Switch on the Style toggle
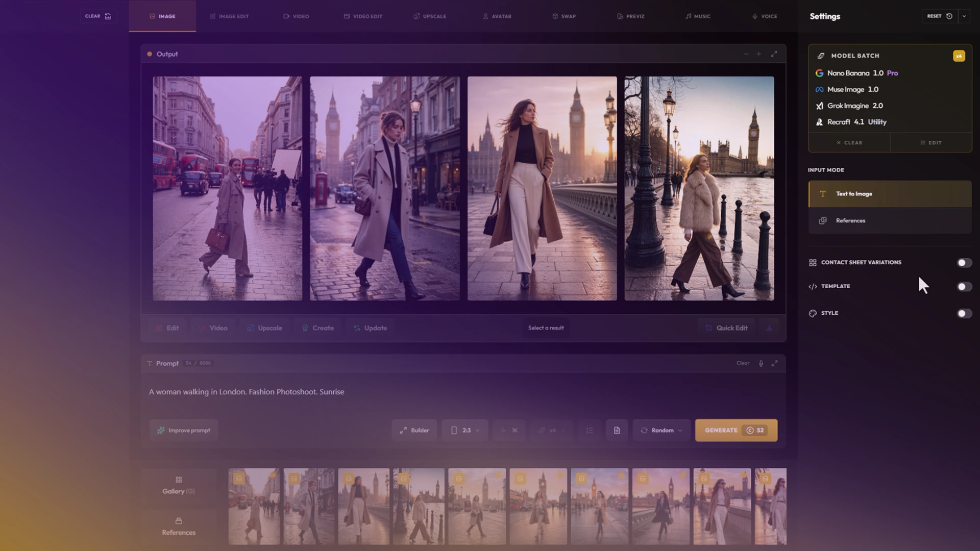Viewport: 980px width, 551px height. [964, 313]
